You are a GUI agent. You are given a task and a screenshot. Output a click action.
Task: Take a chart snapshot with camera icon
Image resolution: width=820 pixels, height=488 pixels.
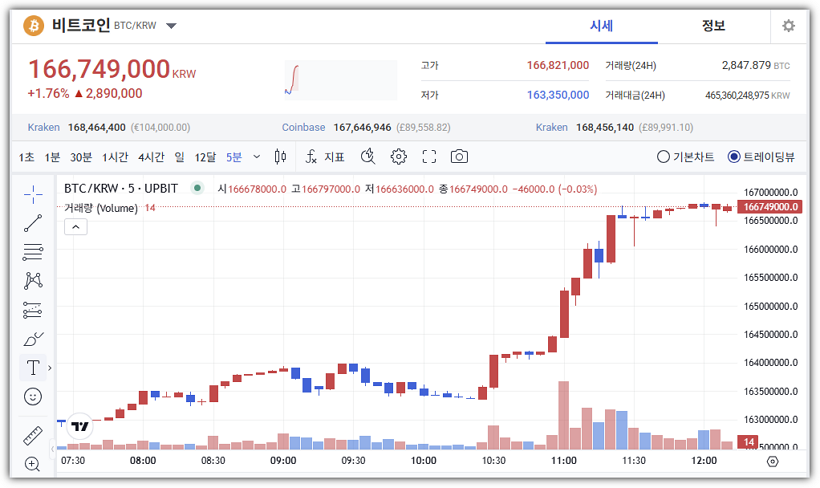pos(459,156)
